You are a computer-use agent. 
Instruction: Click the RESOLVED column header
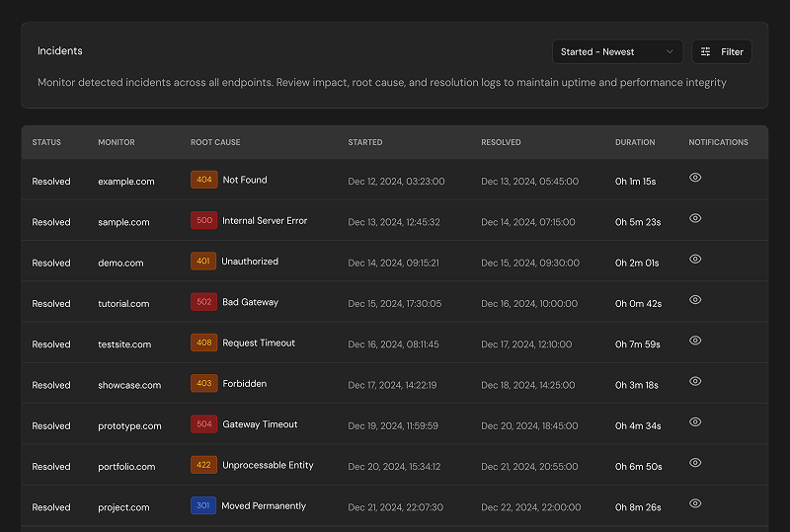click(x=501, y=142)
